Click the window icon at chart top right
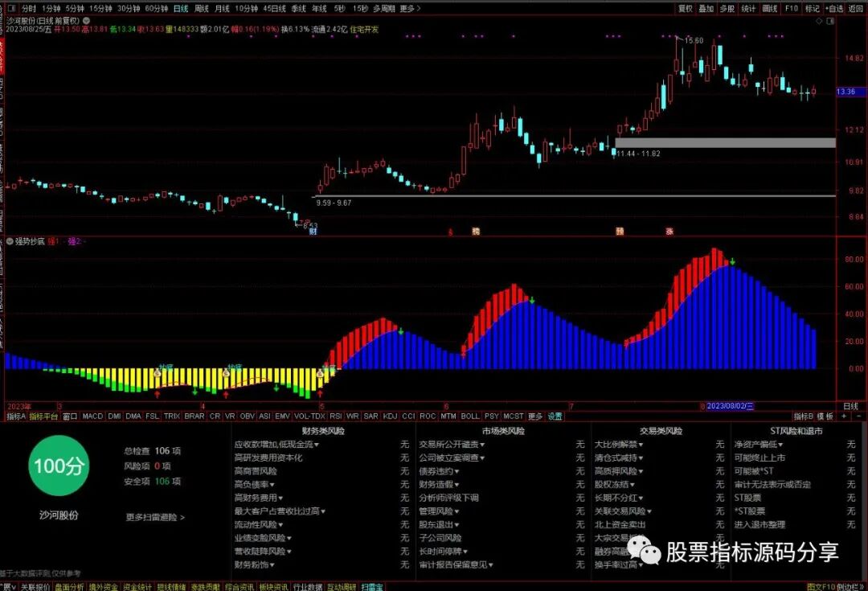The height and width of the screenshot is (591, 868). pos(829,21)
